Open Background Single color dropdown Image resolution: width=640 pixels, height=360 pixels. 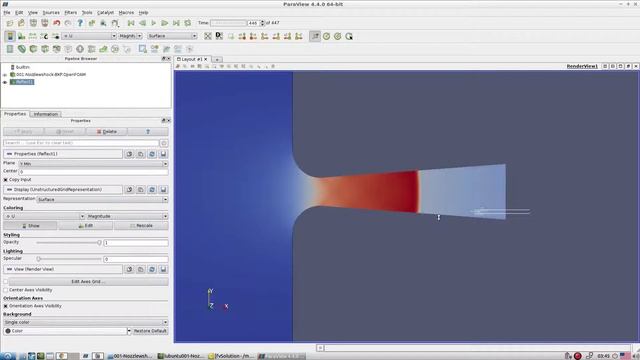coord(86,322)
